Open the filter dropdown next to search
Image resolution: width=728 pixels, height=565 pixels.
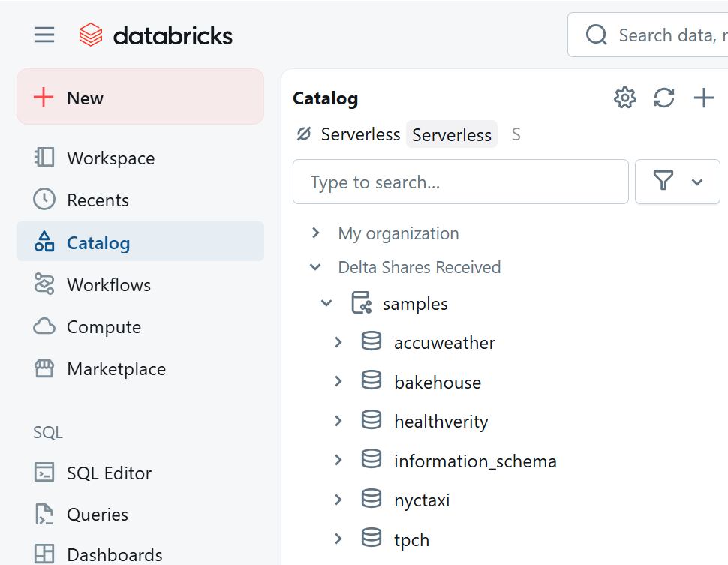click(x=677, y=182)
